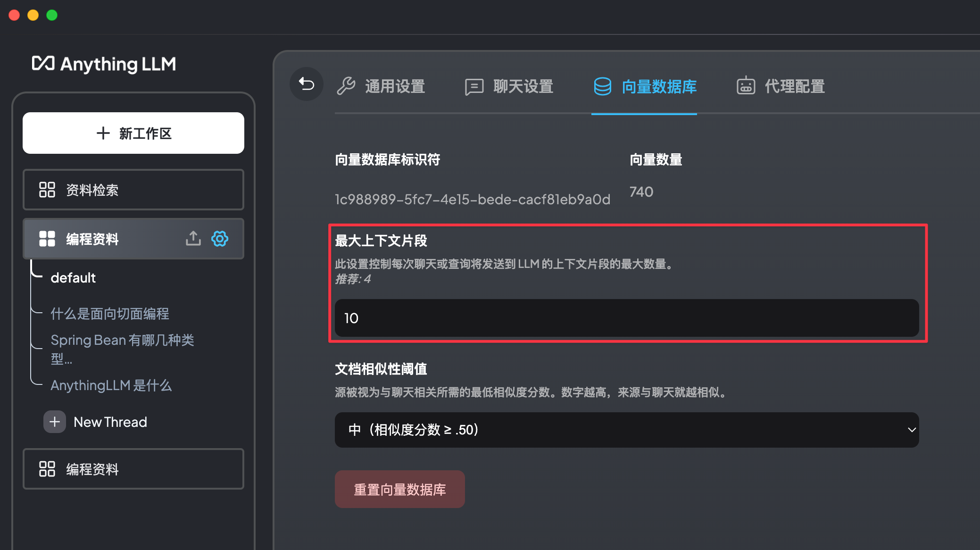Click the plus icon beside New Thread

click(x=55, y=422)
